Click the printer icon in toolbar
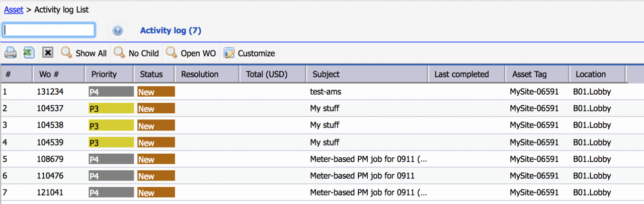 (x=11, y=52)
